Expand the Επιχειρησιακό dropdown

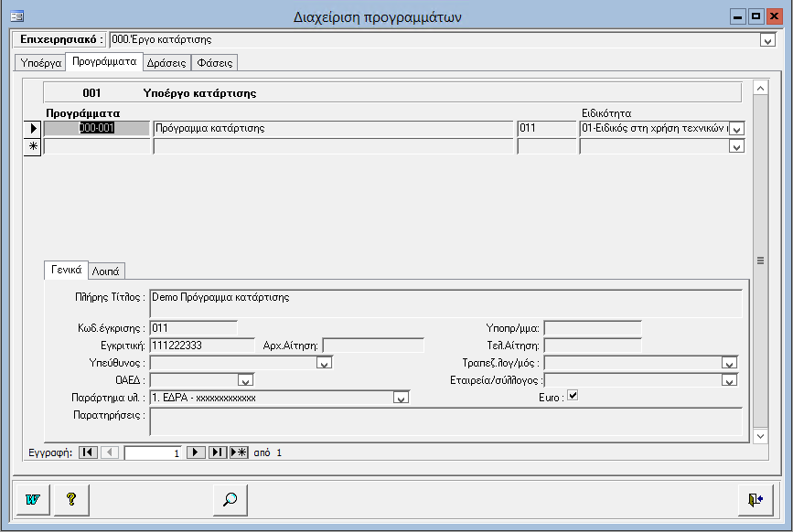click(766, 40)
